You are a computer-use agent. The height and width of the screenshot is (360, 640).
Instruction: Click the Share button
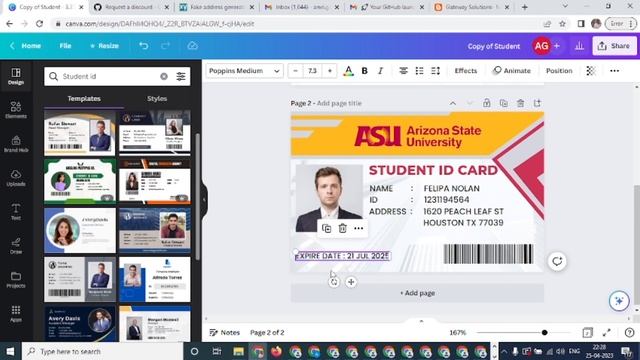(614, 46)
